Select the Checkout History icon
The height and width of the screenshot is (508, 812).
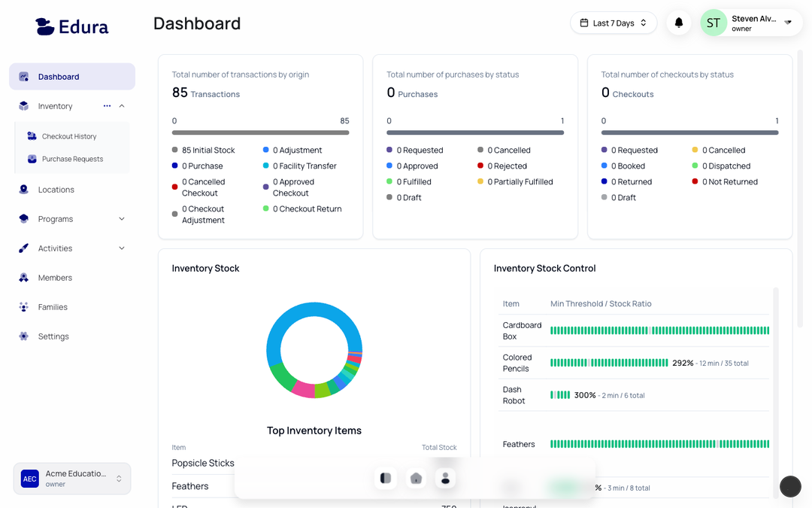(31, 135)
